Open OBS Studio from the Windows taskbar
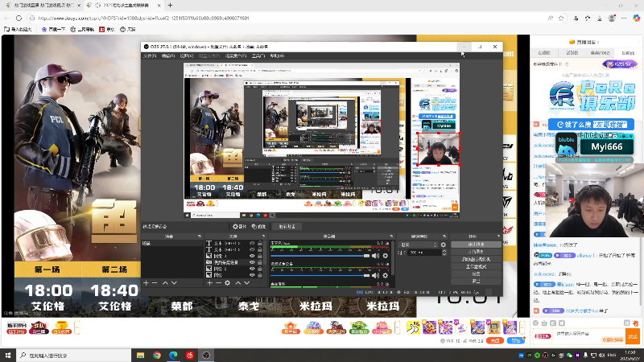Viewport: 644px width, 362px height. point(206,356)
